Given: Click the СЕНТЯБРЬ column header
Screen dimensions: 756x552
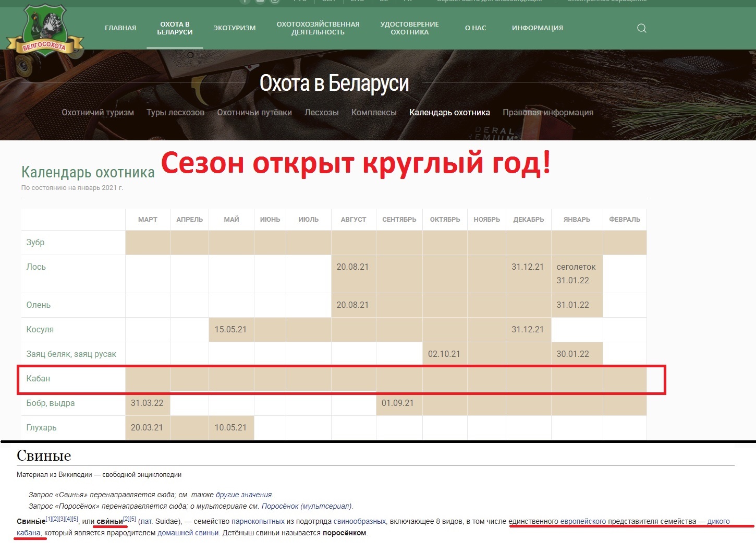Looking at the screenshot, I should click(399, 220).
